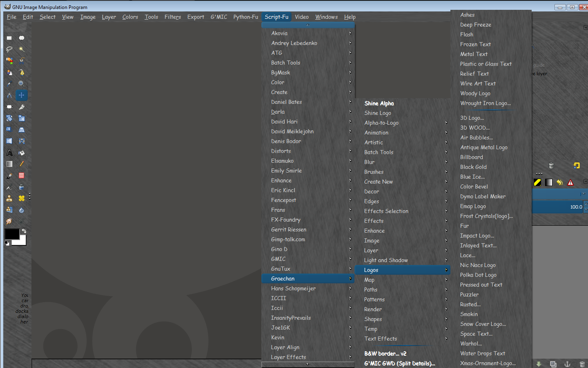Select the Ink tool
The image size is (588, 368).
[x=22, y=187]
